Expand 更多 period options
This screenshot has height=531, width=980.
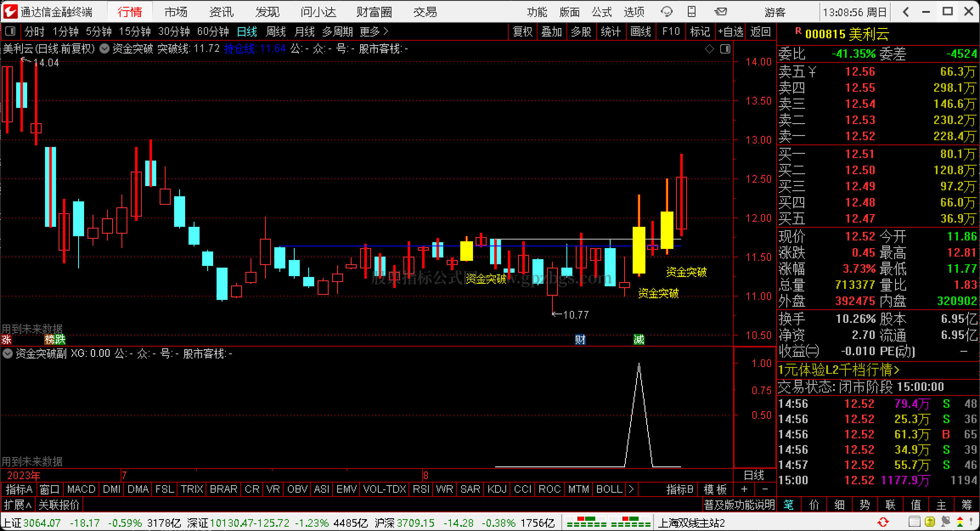click(374, 31)
